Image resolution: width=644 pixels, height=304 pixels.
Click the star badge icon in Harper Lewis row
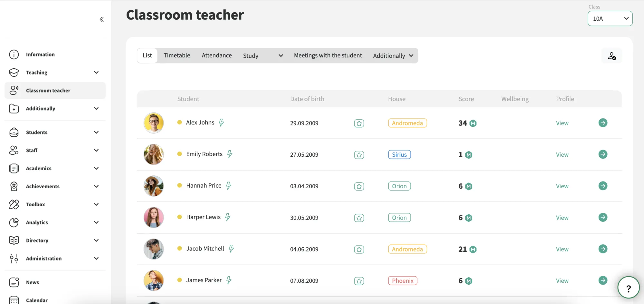pyautogui.click(x=359, y=218)
